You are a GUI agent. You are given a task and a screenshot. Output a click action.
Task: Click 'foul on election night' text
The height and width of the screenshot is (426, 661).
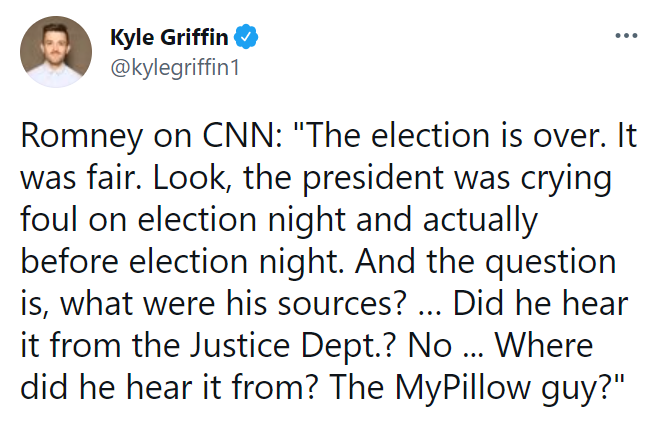coord(183,221)
